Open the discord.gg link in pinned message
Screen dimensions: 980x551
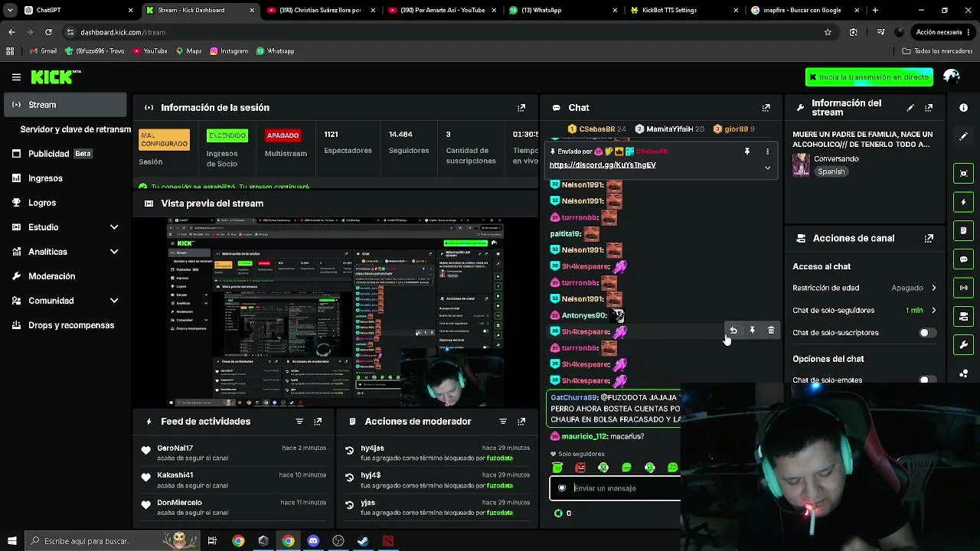point(603,165)
